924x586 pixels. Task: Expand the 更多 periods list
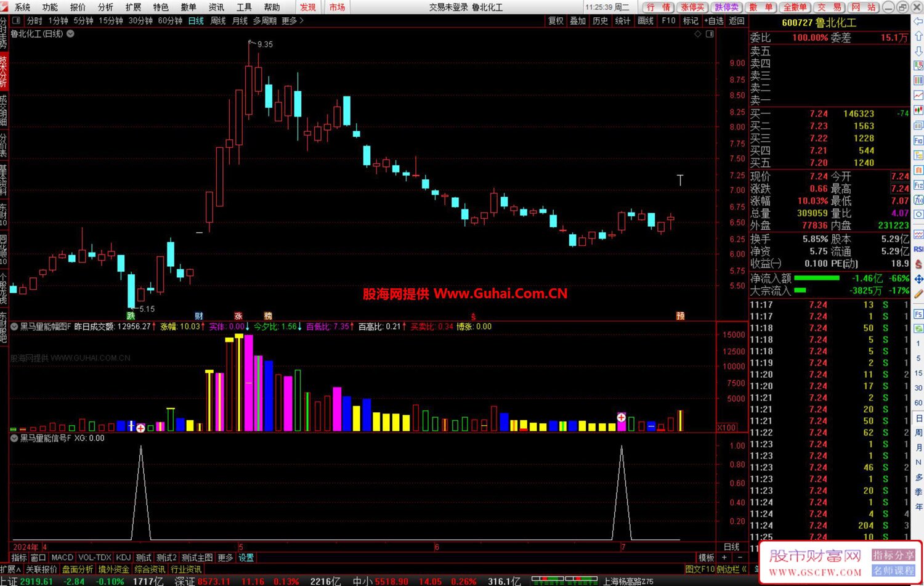coord(293,21)
